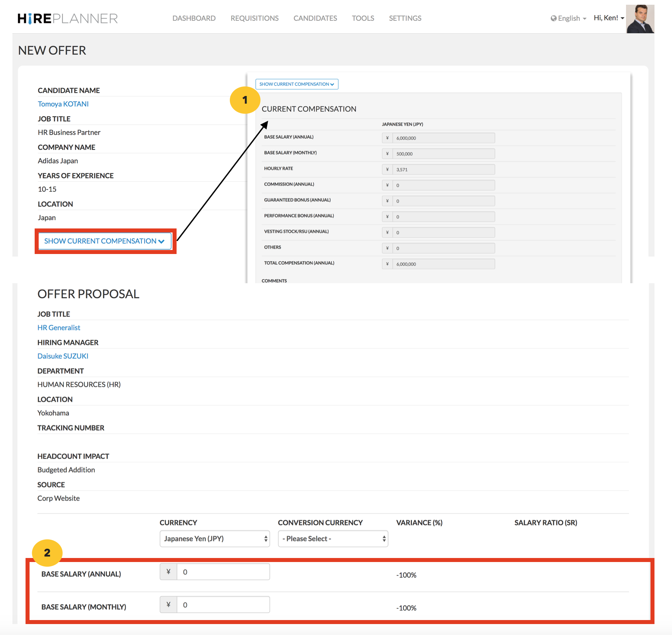This screenshot has width=672, height=635.
Task: Expand Show Current Compensation on the left
Action: click(105, 241)
